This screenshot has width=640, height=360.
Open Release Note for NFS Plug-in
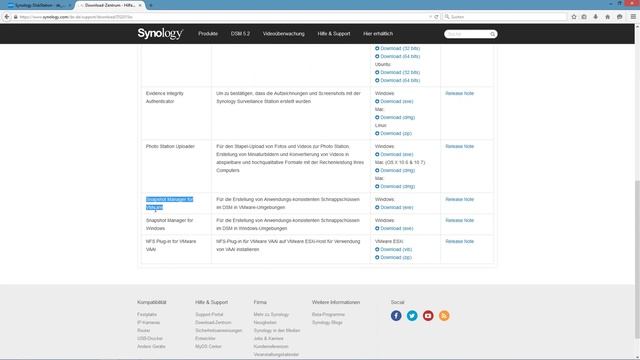pyautogui.click(x=459, y=241)
